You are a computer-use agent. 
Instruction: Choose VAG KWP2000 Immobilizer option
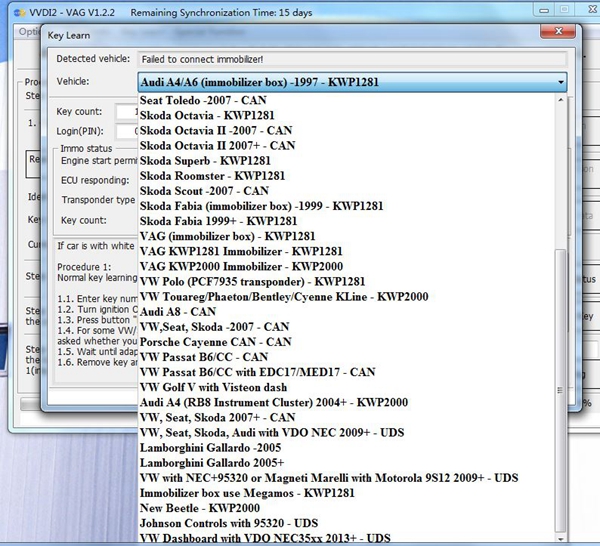tap(346, 267)
